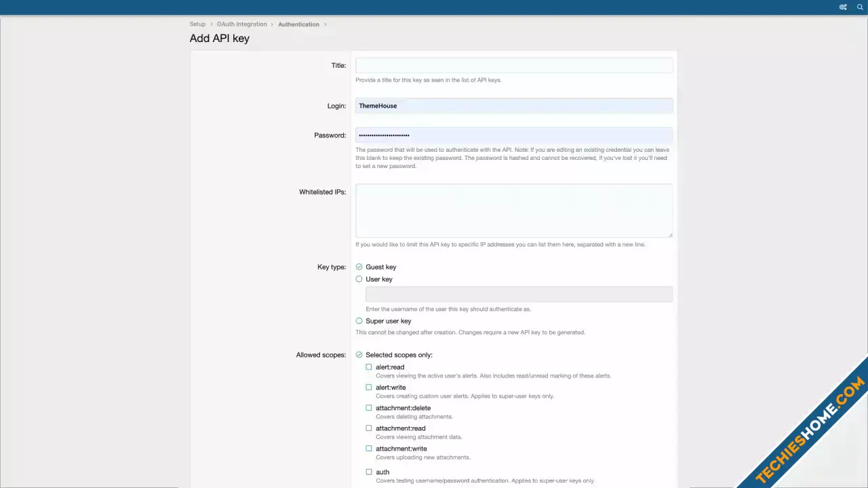The width and height of the screenshot is (868, 488).
Task: Check the auth scope checkbox
Action: tap(369, 472)
